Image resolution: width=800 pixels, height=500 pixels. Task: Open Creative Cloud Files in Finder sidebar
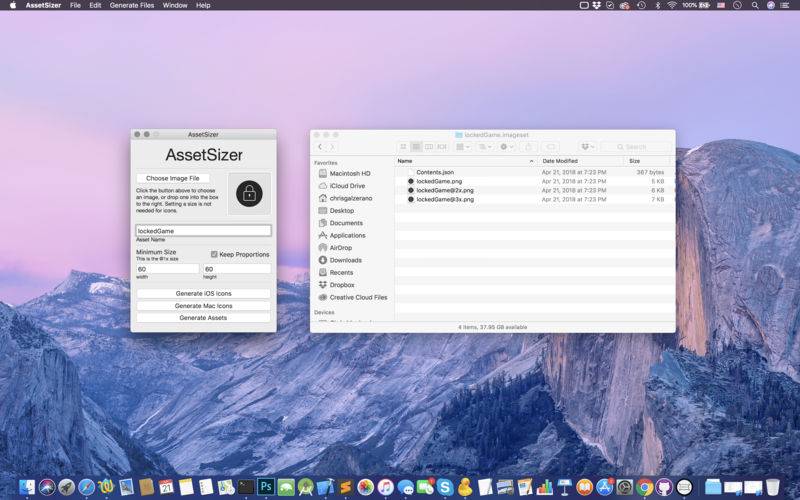(358, 297)
